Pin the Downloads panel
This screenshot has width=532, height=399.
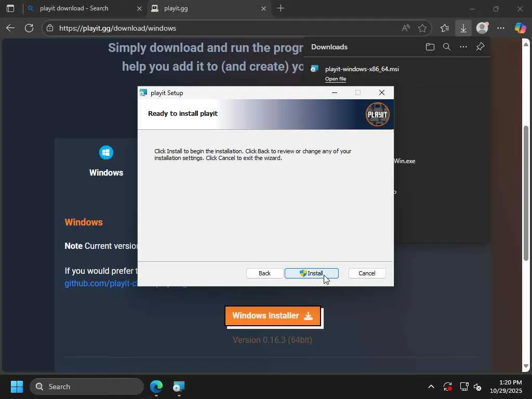(x=480, y=47)
